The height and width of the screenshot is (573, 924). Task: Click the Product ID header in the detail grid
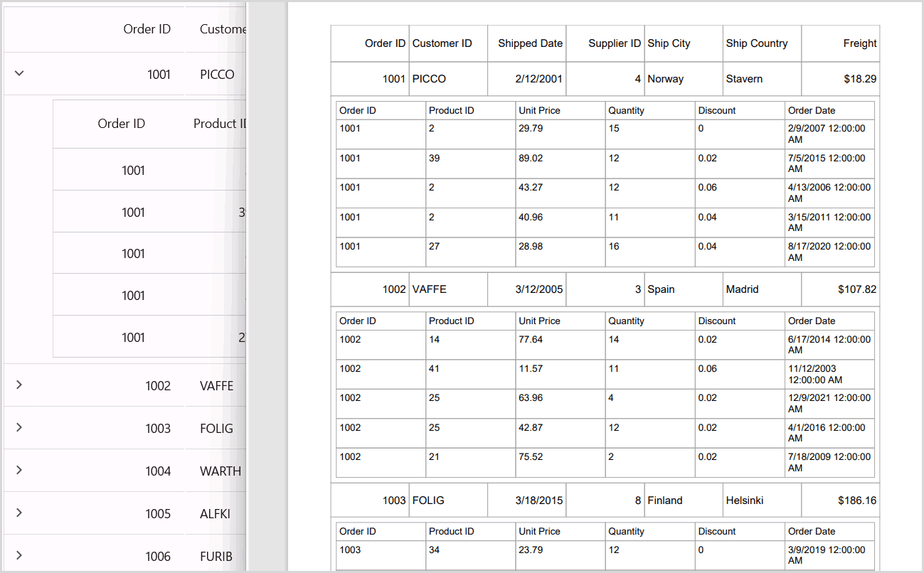[451, 110]
